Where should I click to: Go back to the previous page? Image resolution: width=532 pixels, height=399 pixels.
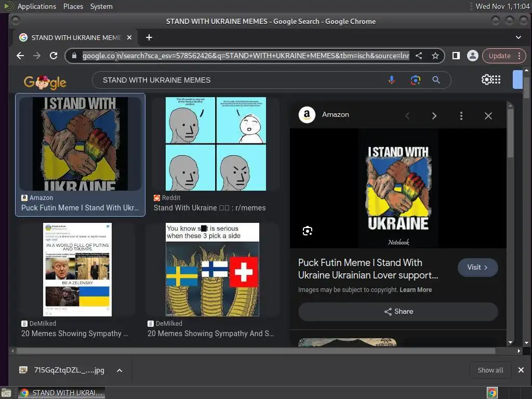point(20,56)
